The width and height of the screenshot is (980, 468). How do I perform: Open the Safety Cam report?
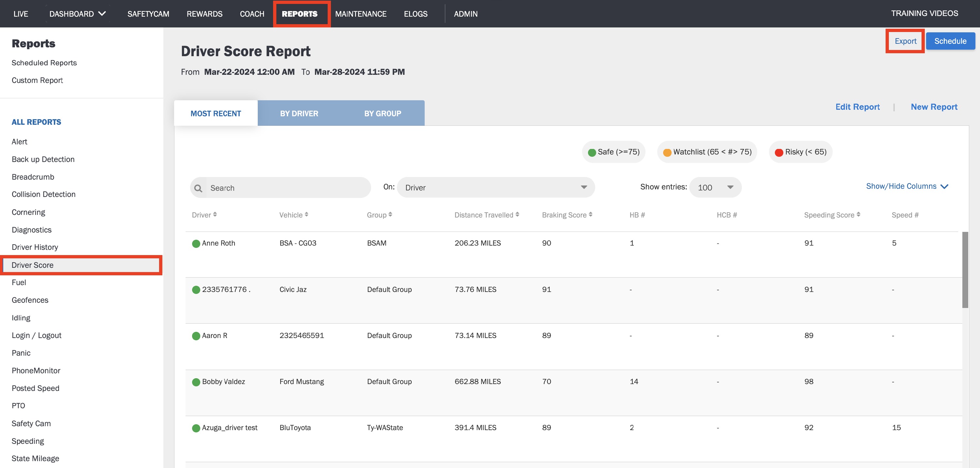[31, 424]
